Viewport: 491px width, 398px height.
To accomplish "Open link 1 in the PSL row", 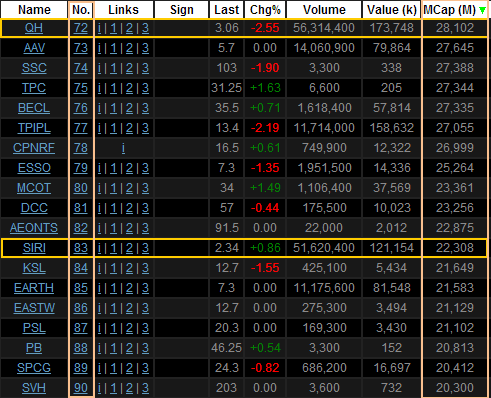I will click(113, 328).
